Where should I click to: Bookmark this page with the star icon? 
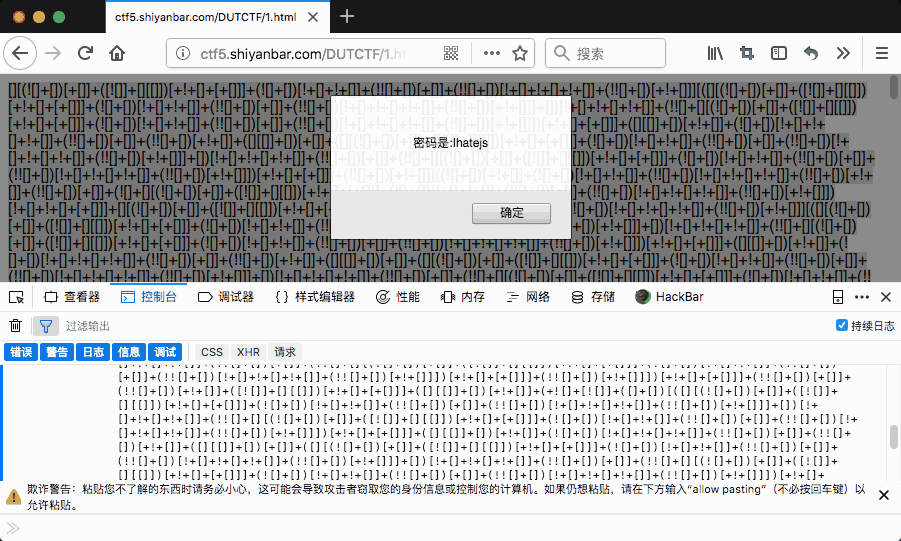(520, 53)
